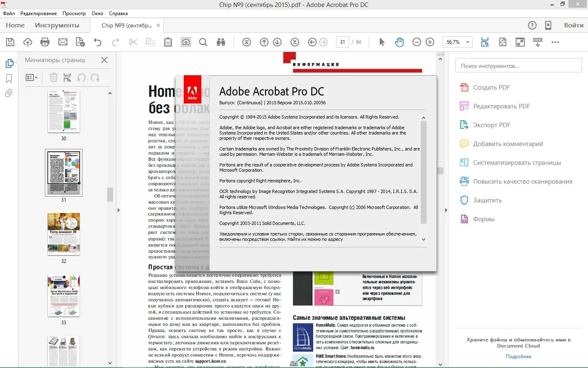Close the Миниатюры страниц panel
Viewport: 588px width, 368px height.
[104, 60]
